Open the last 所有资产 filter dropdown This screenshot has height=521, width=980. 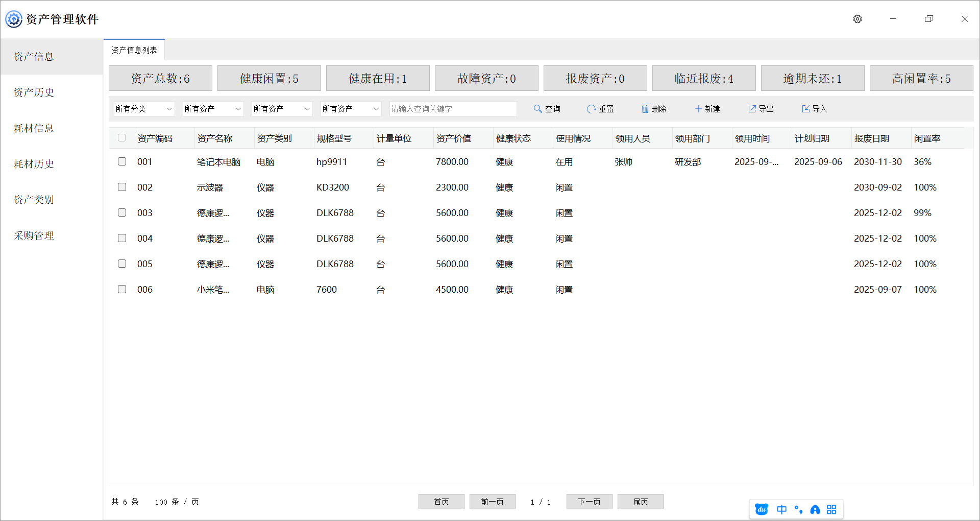pos(351,108)
